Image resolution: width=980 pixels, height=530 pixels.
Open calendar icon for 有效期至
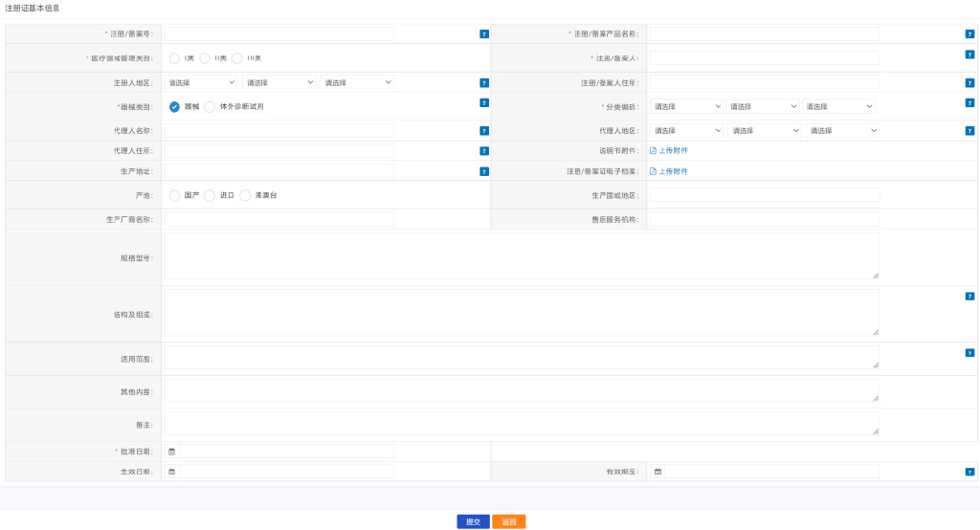pos(658,472)
